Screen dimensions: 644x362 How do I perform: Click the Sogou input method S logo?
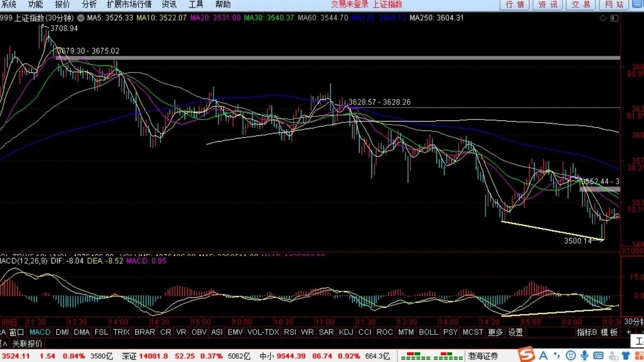pyautogui.click(x=526, y=355)
